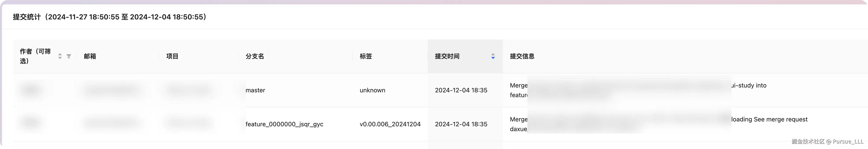Select the feature_0000000_jsqr_gyc branch cell
The width and height of the screenshot is (868, 149).
(x=284, y=124)
